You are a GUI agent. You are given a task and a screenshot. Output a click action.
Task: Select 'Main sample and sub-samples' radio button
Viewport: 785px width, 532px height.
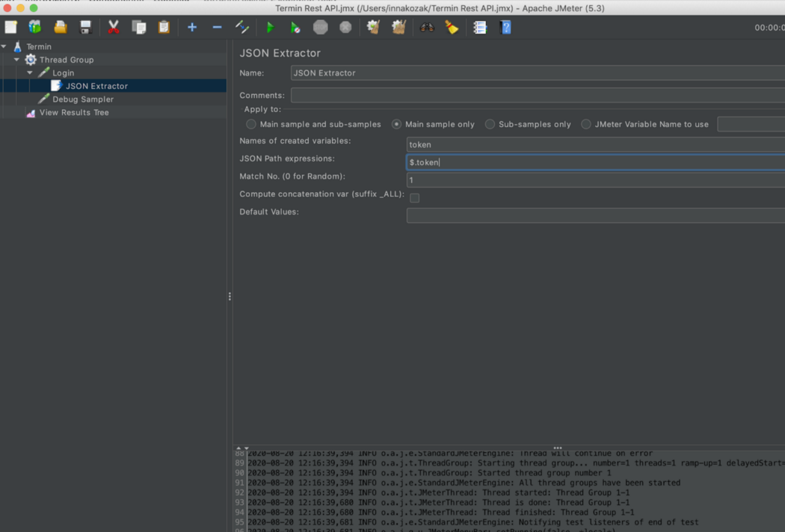(251, 124)
